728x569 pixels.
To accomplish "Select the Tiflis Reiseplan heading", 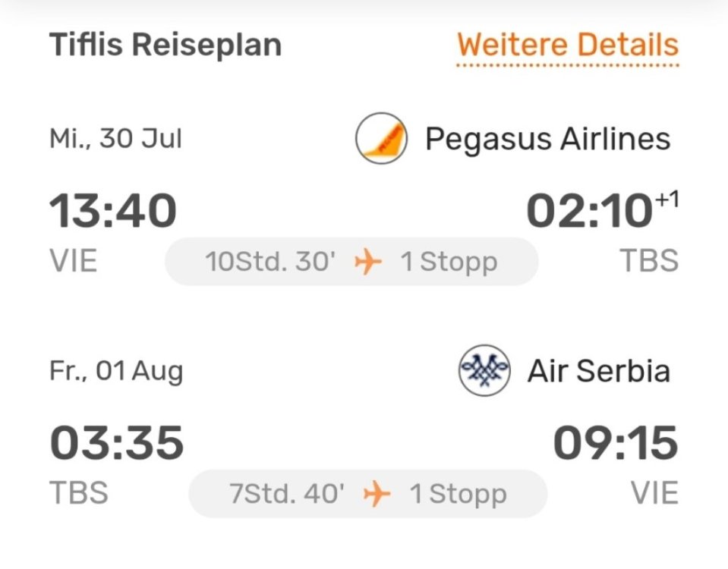I will coord(165,45).
